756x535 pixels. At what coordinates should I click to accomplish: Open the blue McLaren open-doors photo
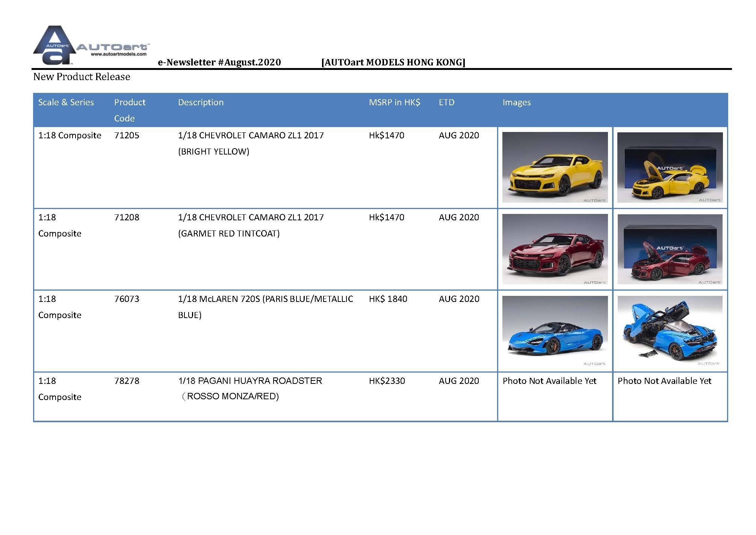click(670, 331)
